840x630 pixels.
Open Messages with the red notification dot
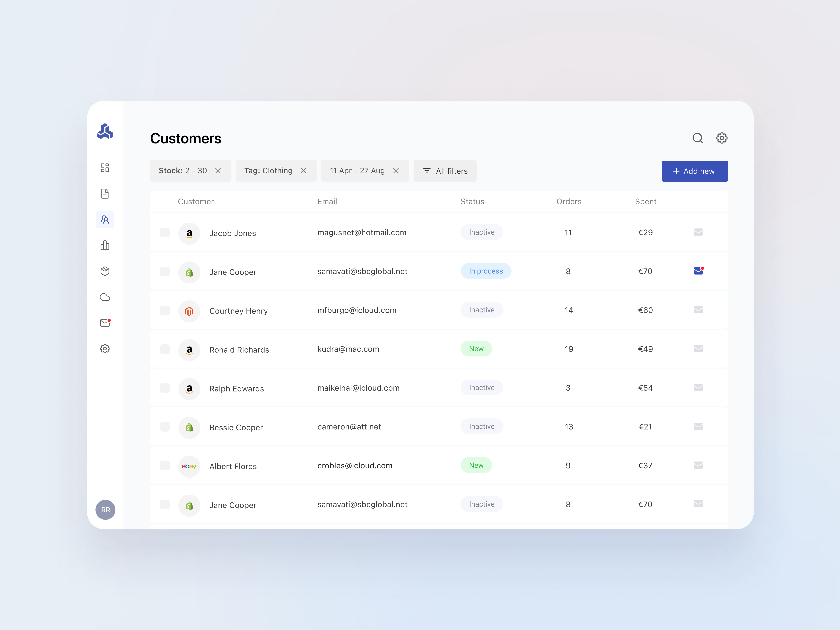[x=105, y=323]
